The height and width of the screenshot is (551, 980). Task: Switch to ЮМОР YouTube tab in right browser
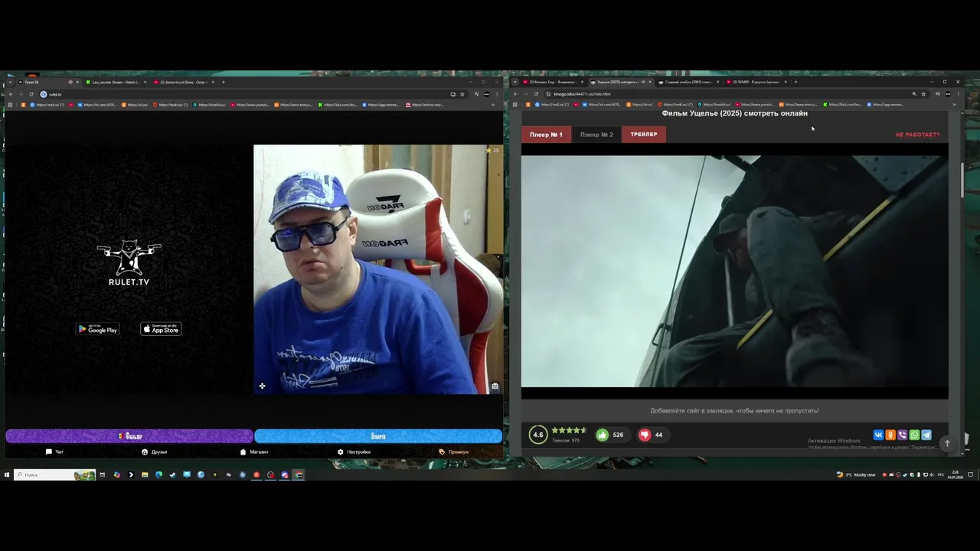pyautogui.click(x=756, y=82)
